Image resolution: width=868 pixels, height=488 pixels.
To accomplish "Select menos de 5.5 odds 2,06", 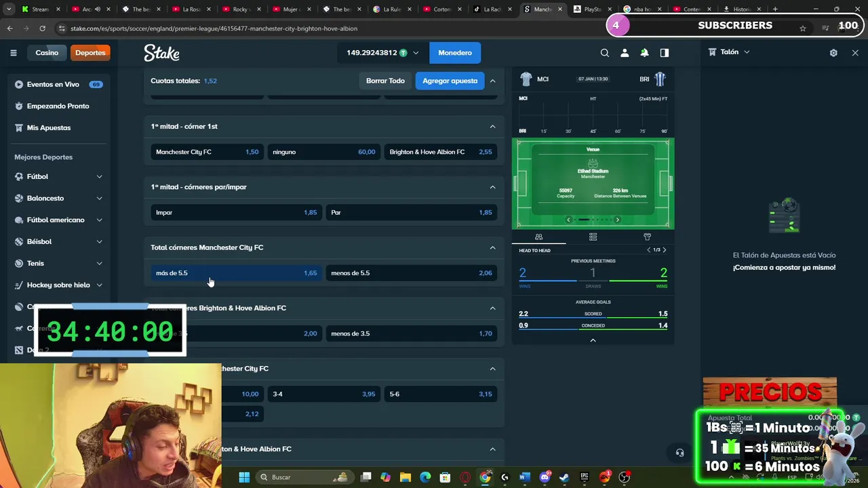I will [x=412, y=273].
